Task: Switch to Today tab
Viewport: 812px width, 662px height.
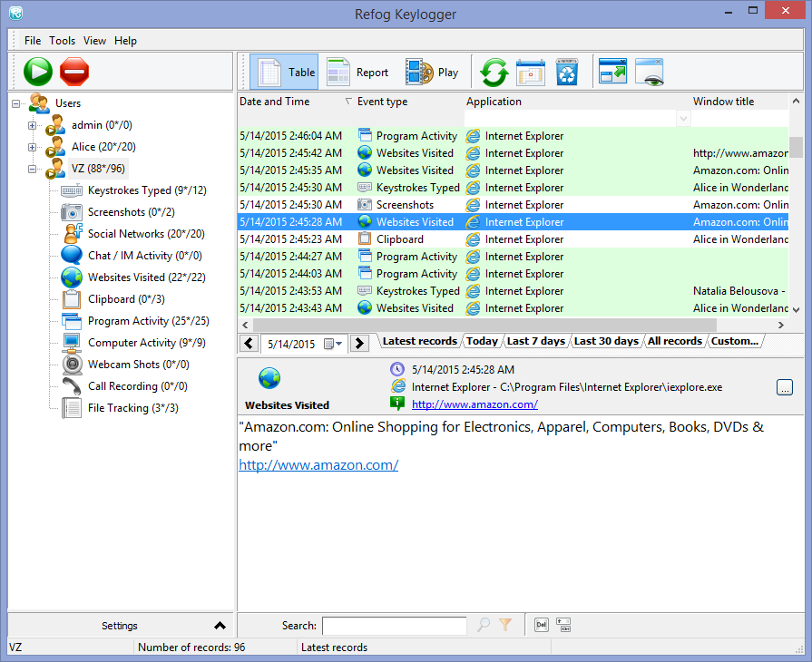Action: pos(482,341)
